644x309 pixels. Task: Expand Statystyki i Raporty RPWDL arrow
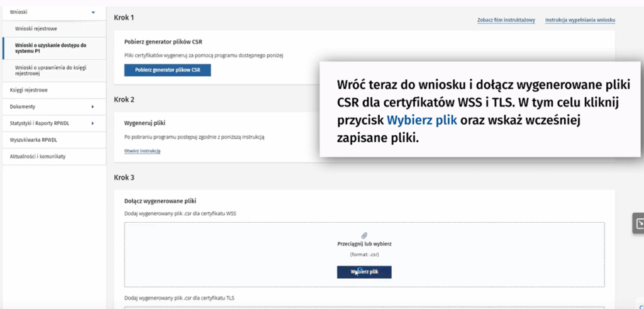point(93,123)
